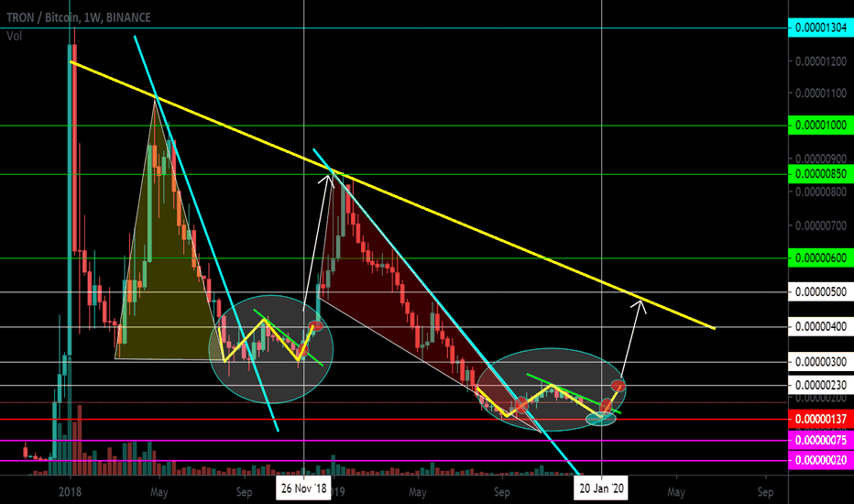Select the white 0.00000400 price label
854x504 pixels.
tap(821, 327)
